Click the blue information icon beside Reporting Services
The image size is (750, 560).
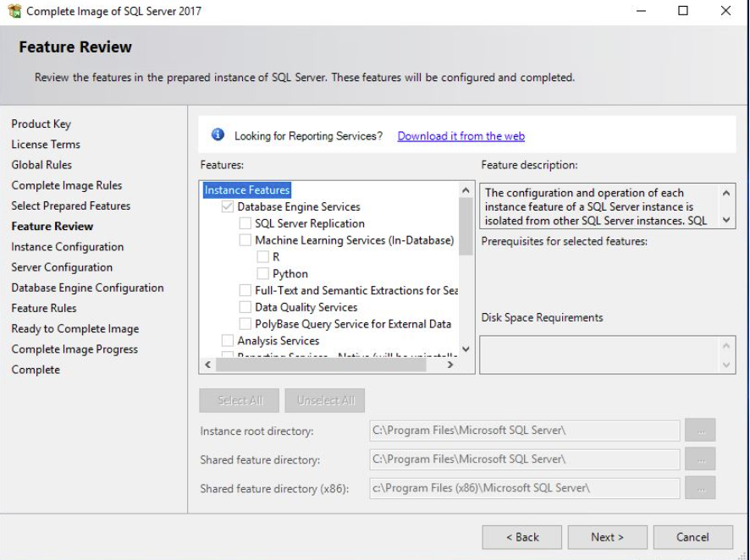tap(218, 135)
